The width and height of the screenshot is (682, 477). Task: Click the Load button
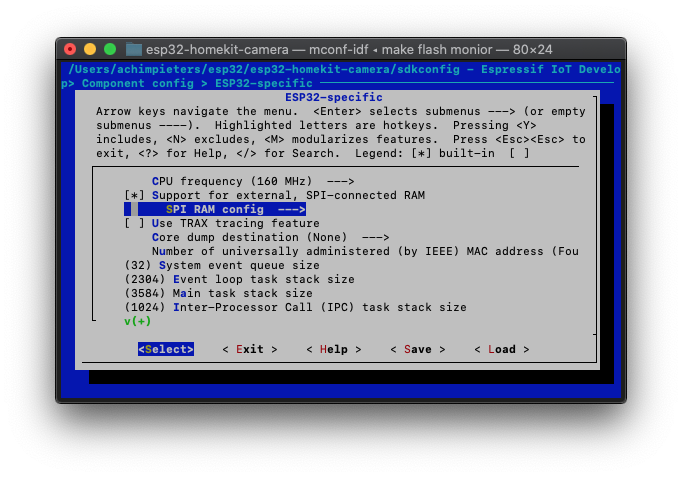coord(501,349)
